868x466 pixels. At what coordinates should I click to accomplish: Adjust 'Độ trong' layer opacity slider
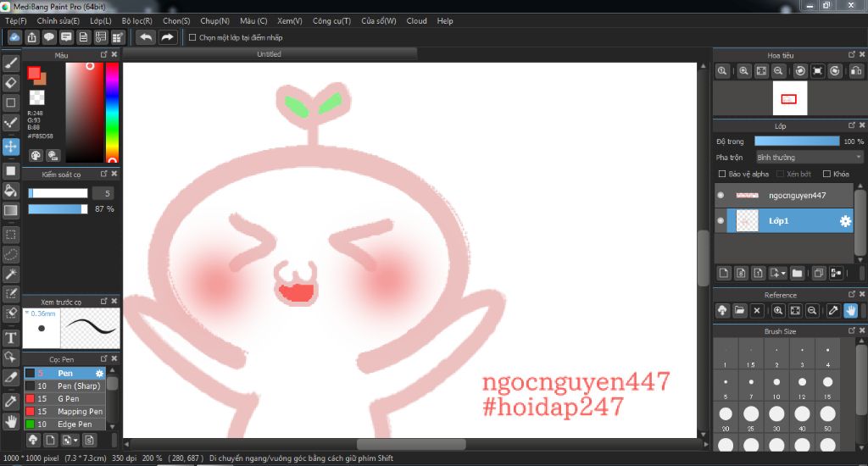(x=797, y=141)
